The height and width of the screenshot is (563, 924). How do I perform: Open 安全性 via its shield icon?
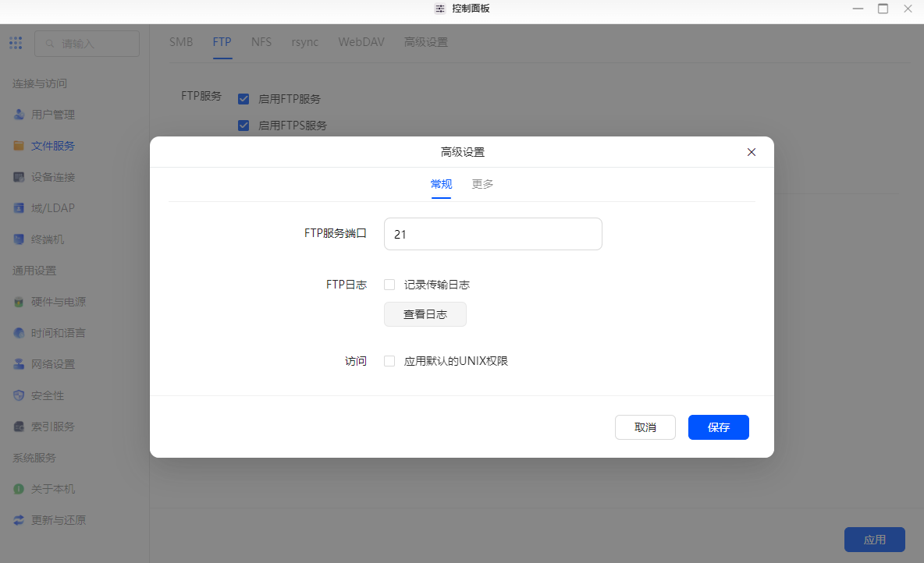click(x=19, y=395)
